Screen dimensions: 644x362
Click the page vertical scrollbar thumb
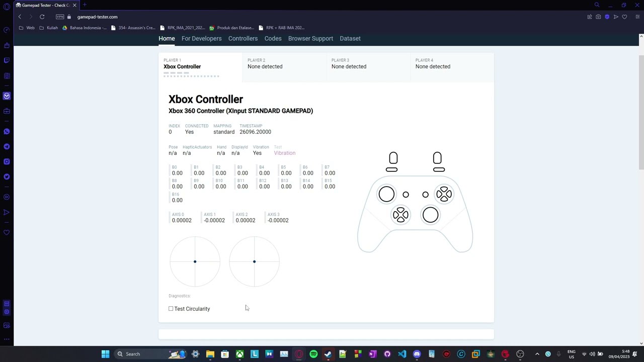click(x=641, y=112)
